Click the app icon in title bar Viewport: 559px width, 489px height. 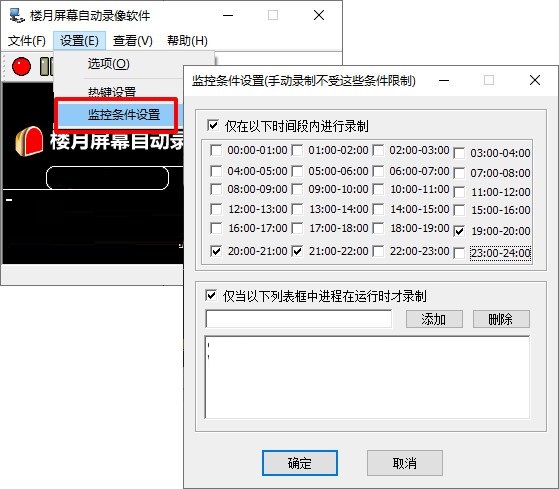tap(17, 15)
